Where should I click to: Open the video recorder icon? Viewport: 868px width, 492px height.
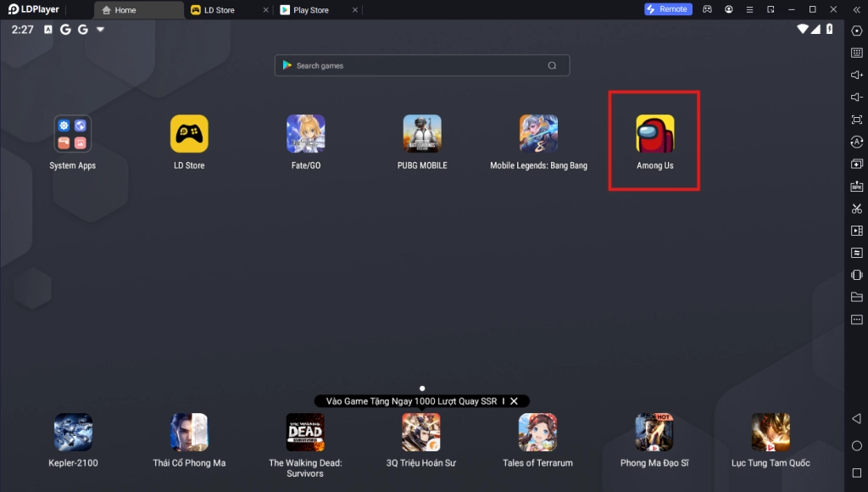pyautogui.click(x=856, y=231)
